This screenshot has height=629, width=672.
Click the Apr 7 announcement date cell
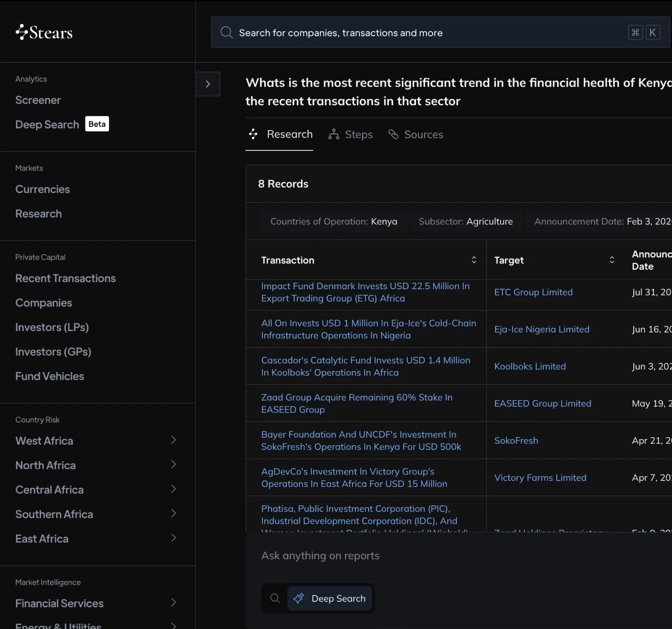(x=651, y=478)
